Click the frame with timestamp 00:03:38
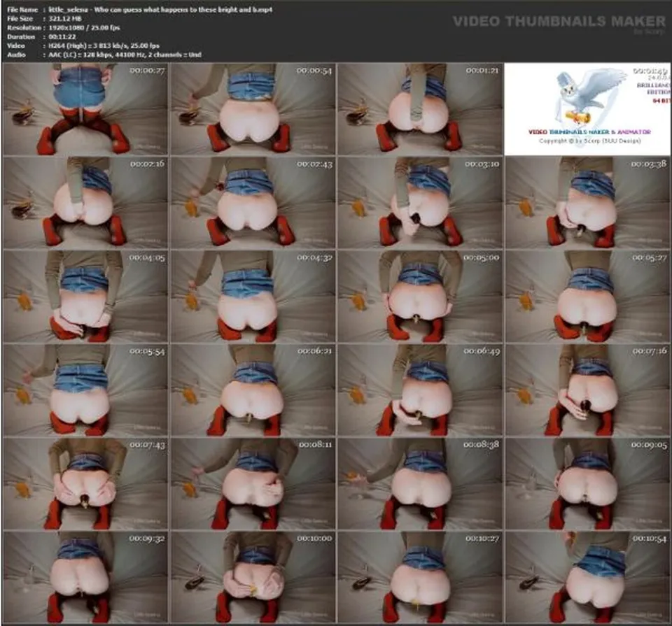Image resolution: width=672 pixels, height=626 pixels. coord(587,203)
